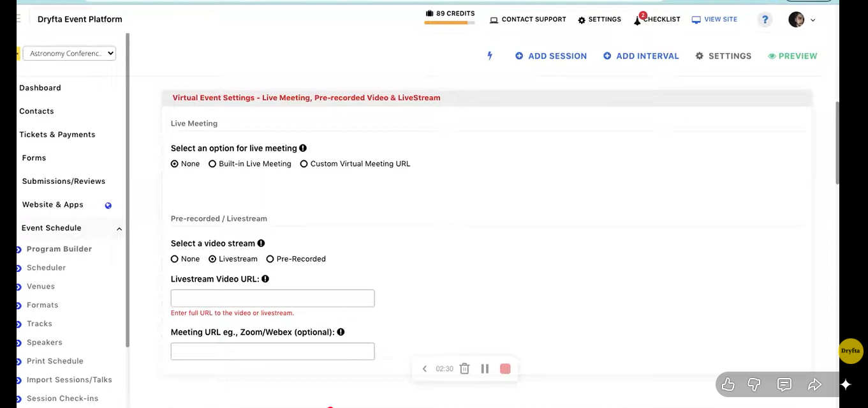Viewport: 868px width, 408px height.
Task: Click the share arrow icon
Action: [x=814, y=384]
